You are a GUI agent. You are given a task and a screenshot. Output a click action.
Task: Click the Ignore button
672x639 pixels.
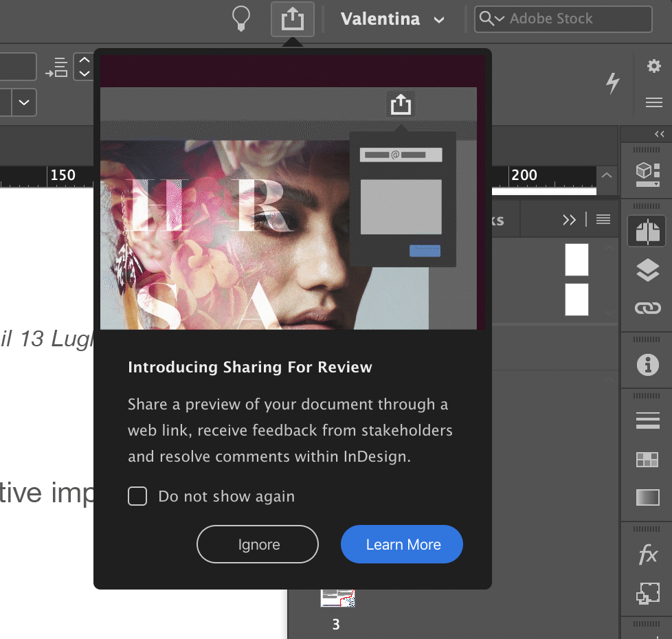tap(258, 544)
